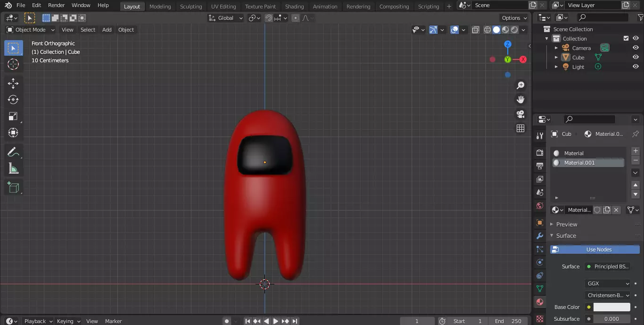Select Material.001 slot in list
The height and width of the screenshot is (325, 644).
click(x=588, y=163)
